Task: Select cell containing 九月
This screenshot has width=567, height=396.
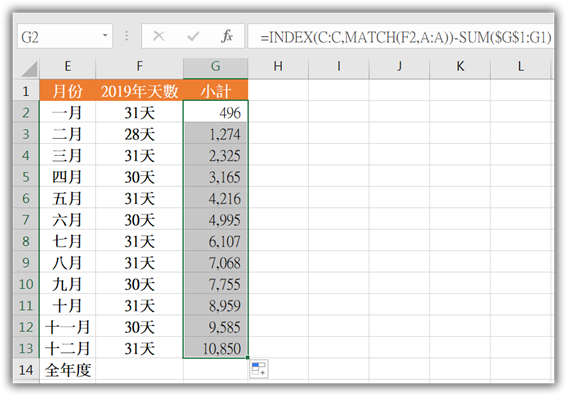Action: [67, 284]
